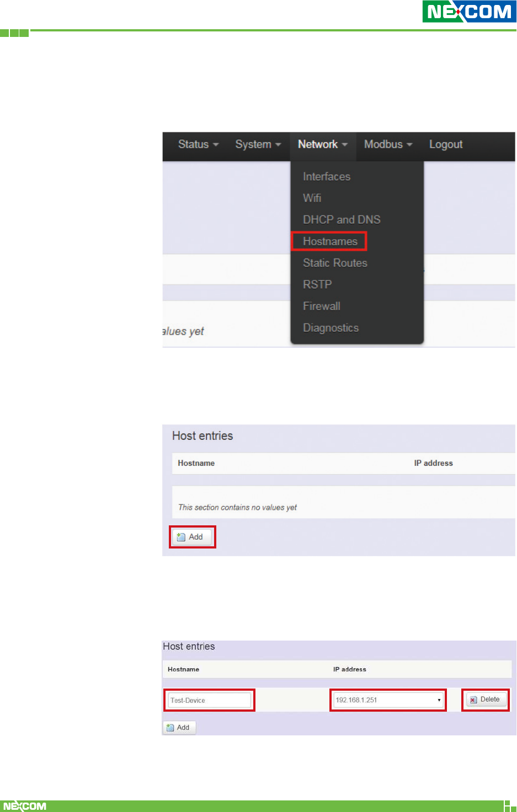Click 'This section contains no values yet' text
This screenshot has height=812, width=517.
pos(237,507)
